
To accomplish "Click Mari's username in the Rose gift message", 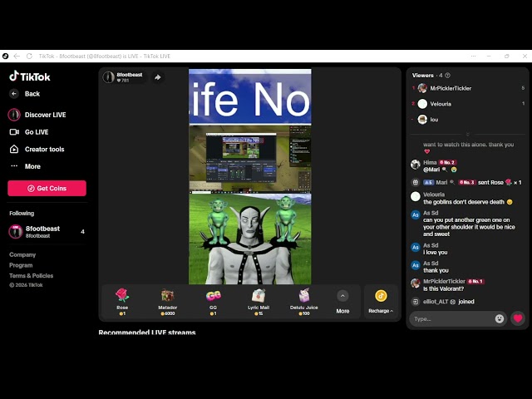I will [441, 182].
